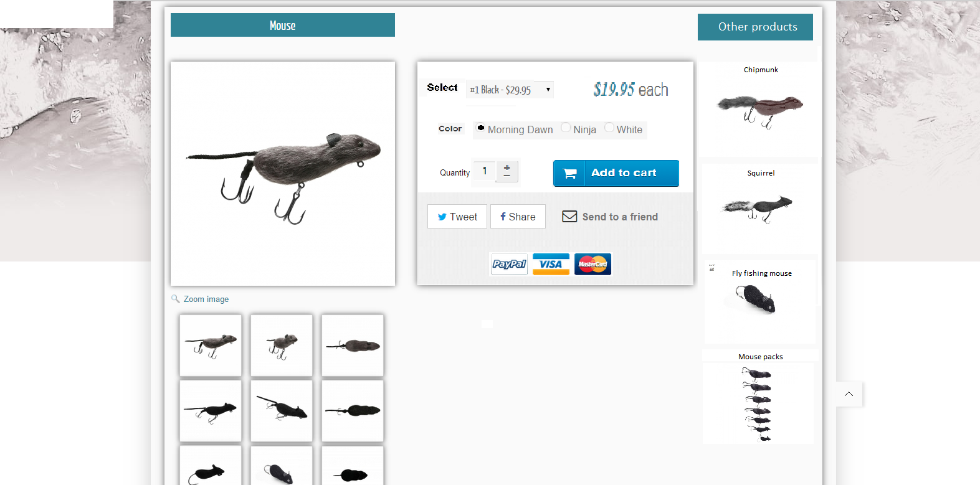Choose the Ninja color radio button
980x485 pixels.
(x=566, y=128)
